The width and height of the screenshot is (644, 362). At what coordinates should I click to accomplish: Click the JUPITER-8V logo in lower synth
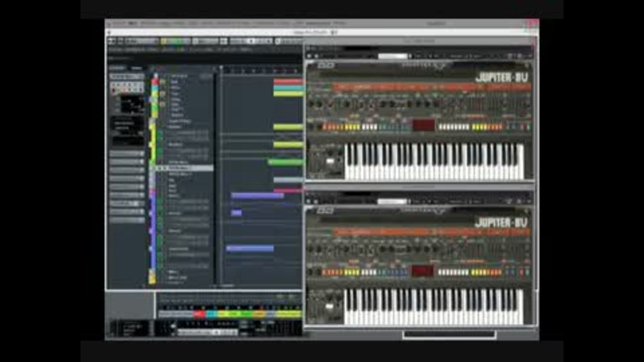[501, 223]
